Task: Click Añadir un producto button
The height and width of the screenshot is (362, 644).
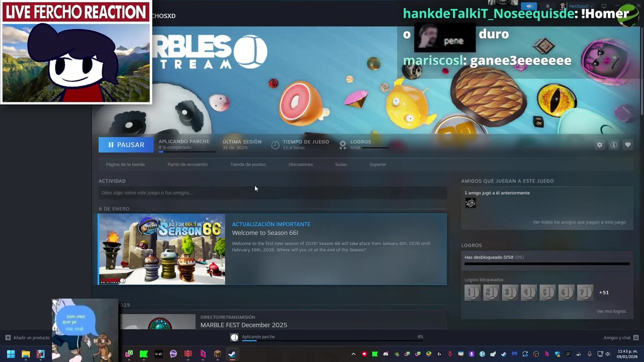Action: click(28, 338)
